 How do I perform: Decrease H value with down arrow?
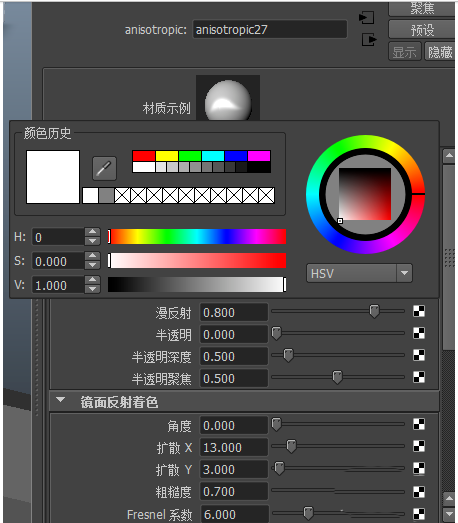[x=92, y=241]
